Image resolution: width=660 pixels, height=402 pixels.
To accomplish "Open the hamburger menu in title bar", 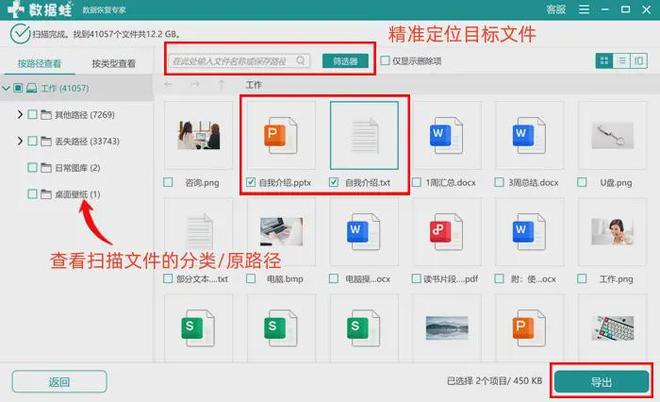I will coord(584,9).
